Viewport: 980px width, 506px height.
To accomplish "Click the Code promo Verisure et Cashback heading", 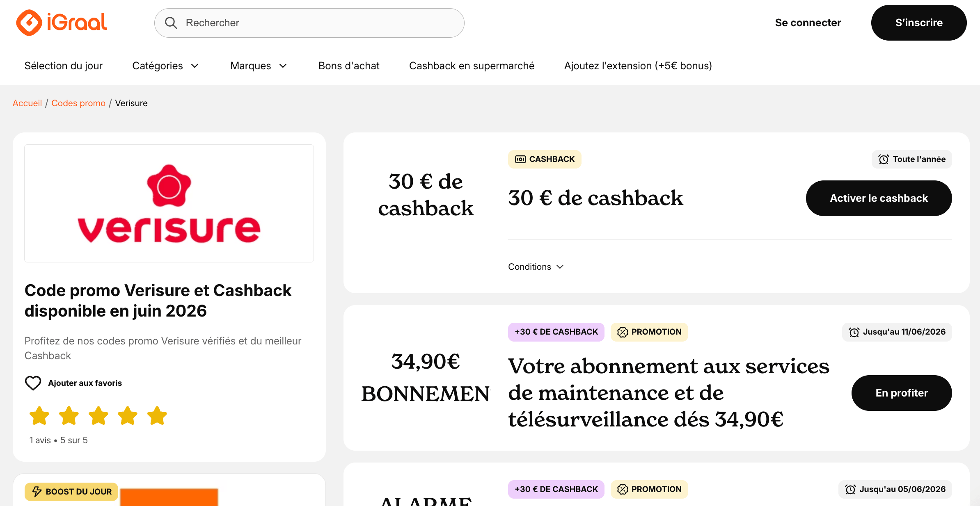I will [x=158, y=301].
